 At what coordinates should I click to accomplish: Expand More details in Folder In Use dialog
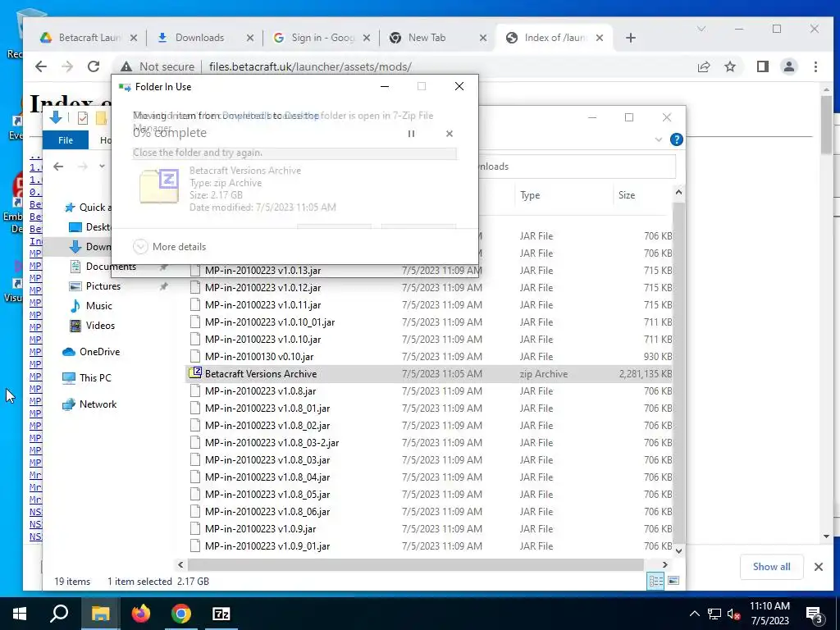tap(170, 246)
